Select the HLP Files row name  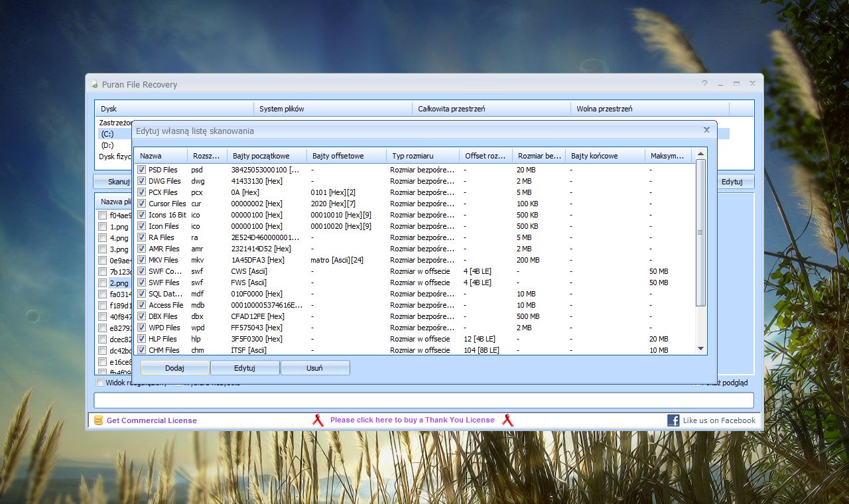[x=163, y=339]
